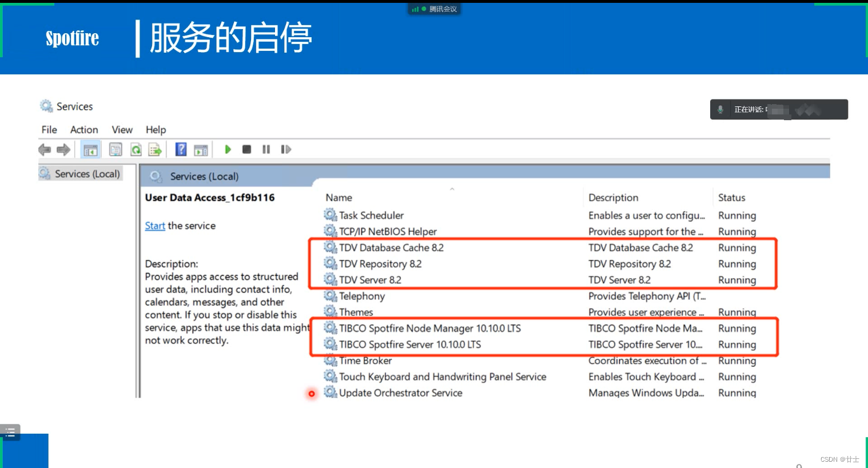868x468 pixels.
Task: Open the Help menu
Action: tap(156, 130)
